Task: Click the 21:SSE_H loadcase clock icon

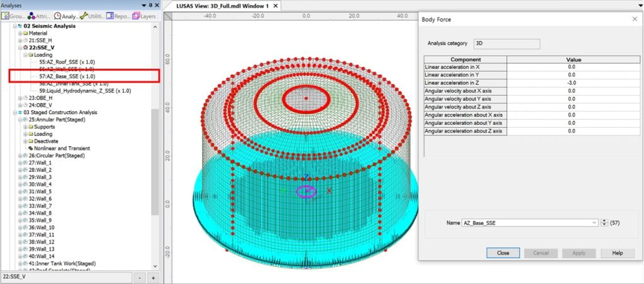Action: 25,40
